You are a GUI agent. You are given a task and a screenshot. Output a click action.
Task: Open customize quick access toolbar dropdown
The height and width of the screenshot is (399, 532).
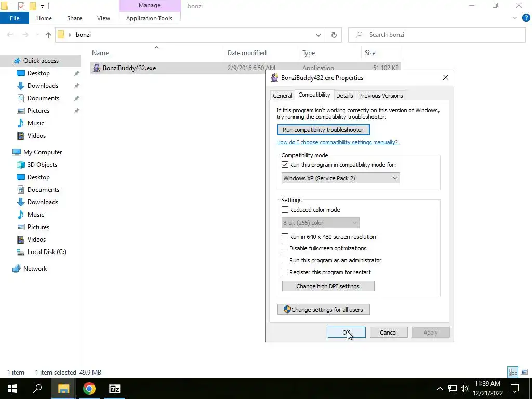[43, 6]
